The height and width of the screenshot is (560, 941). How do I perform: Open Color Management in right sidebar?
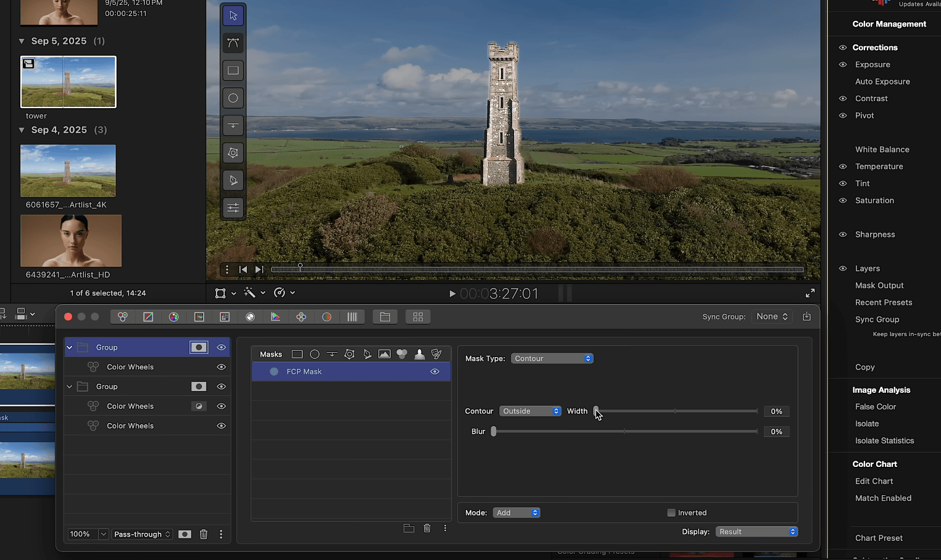point(889,24)
